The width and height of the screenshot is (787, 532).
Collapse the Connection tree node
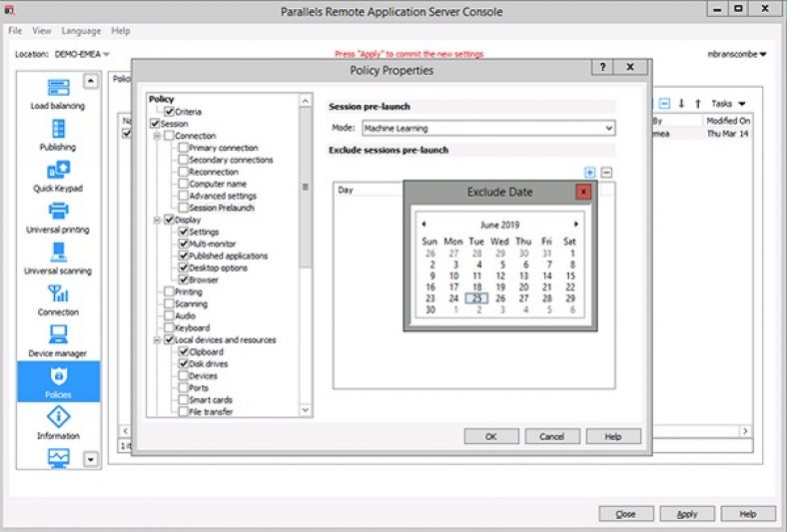pos(157,136)
